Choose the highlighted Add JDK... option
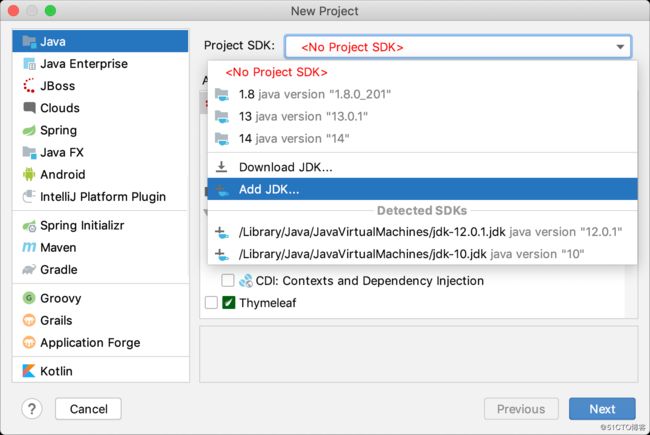The width and height of the screenshot is (650, 435). pos(422,189)
